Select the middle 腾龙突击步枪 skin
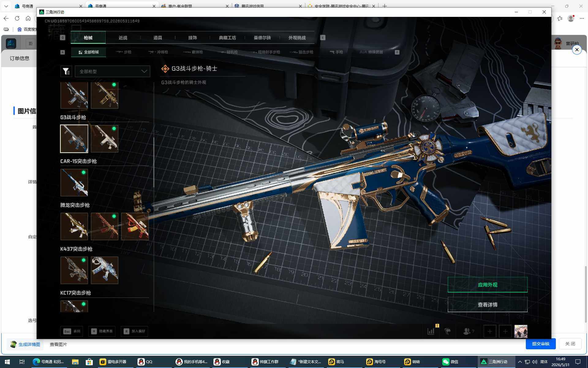 [104, 226]
